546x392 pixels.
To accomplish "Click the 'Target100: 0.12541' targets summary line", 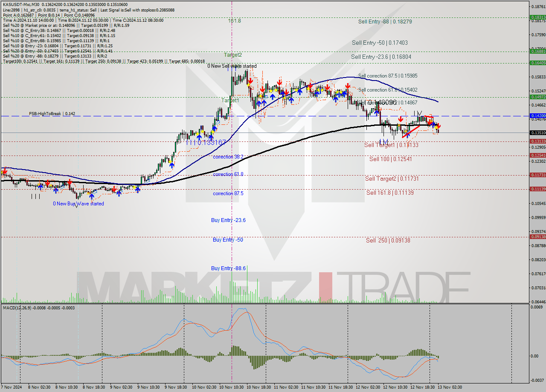I will 104,61.
